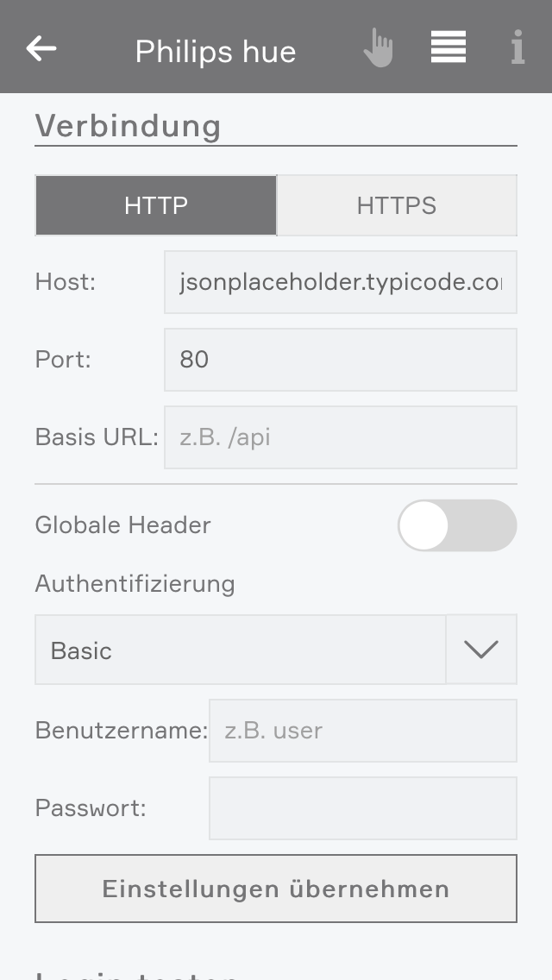Open the list view icon in header

click(x=448, y=47)
